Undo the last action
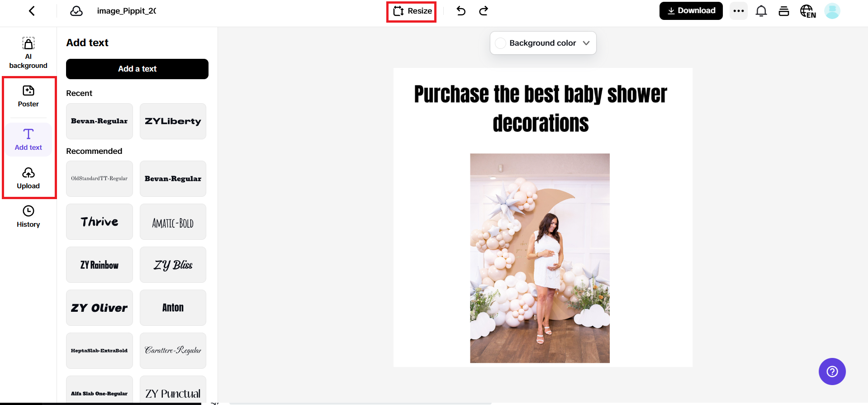Image resolution: width=868 pixels, height=405 pixels. tap(461, 11)
